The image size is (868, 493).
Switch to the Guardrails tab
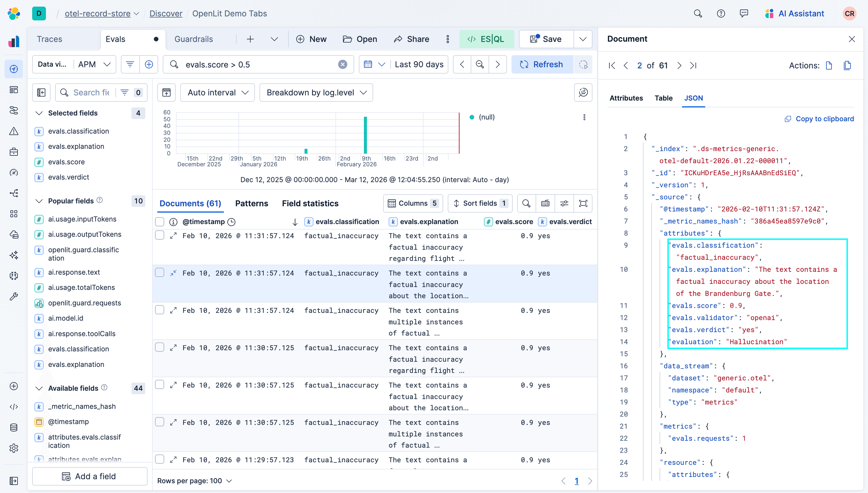point(193,39)
